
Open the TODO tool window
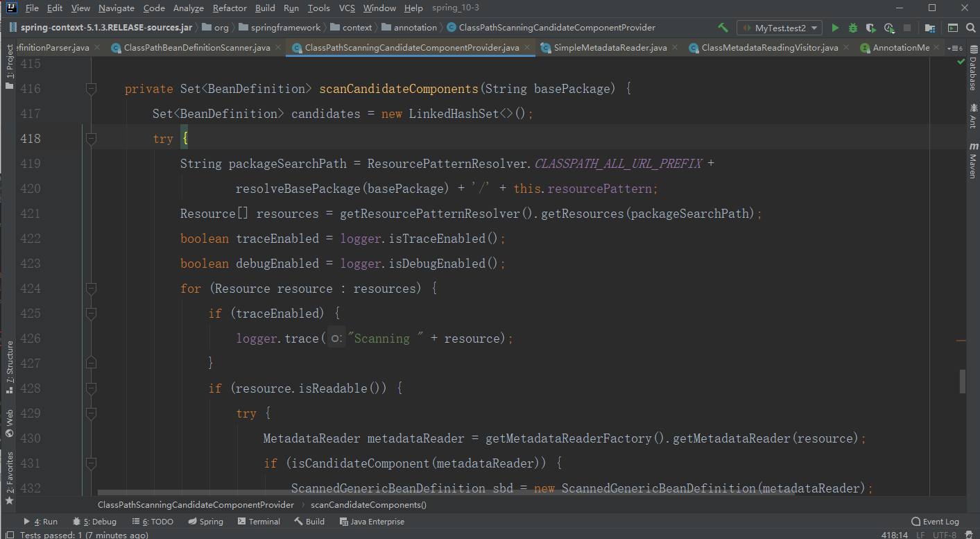pos(153,522)
